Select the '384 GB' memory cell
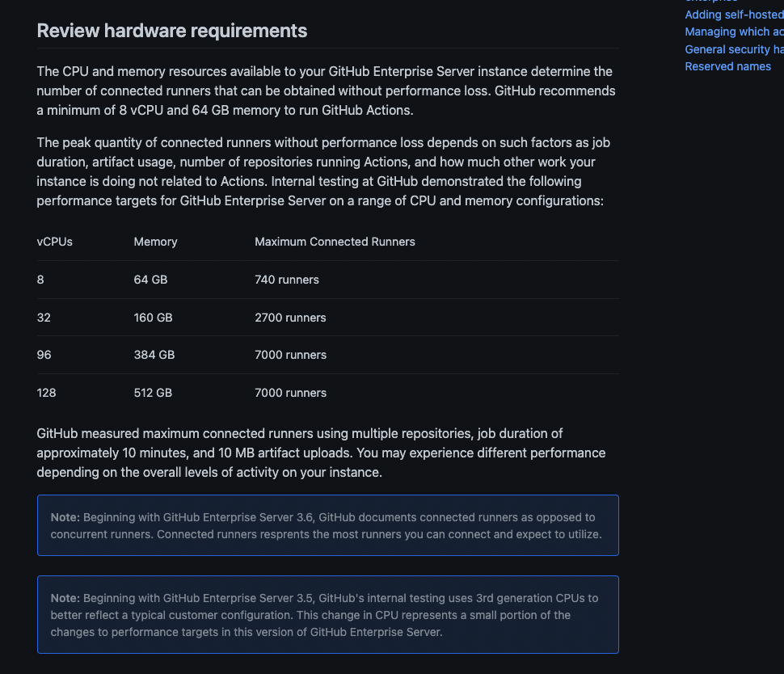Viewport: 784px width, 674px height. coord(154,355)
